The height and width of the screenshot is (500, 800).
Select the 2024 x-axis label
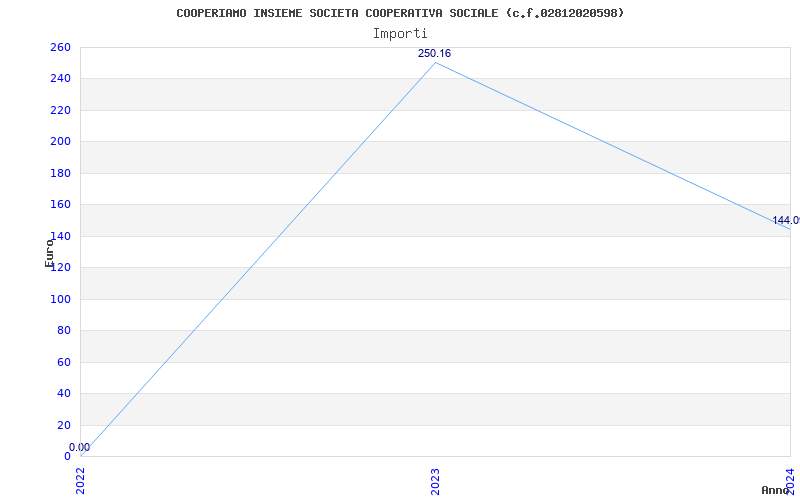[790, 481]
